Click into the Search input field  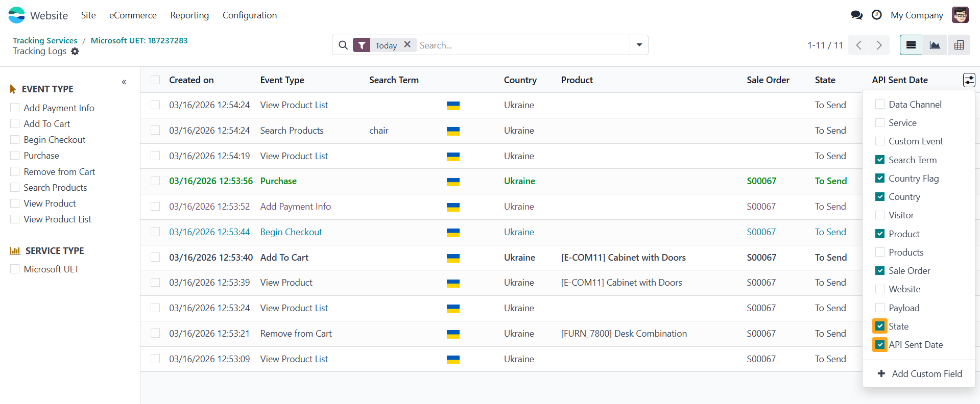click(521, 45)
